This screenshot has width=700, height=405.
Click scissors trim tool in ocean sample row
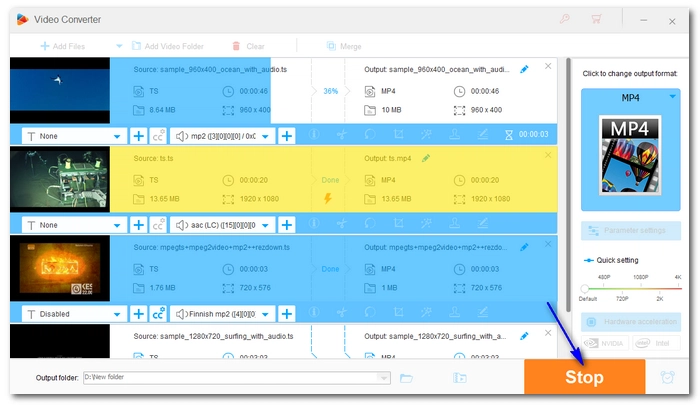point(342,134)
